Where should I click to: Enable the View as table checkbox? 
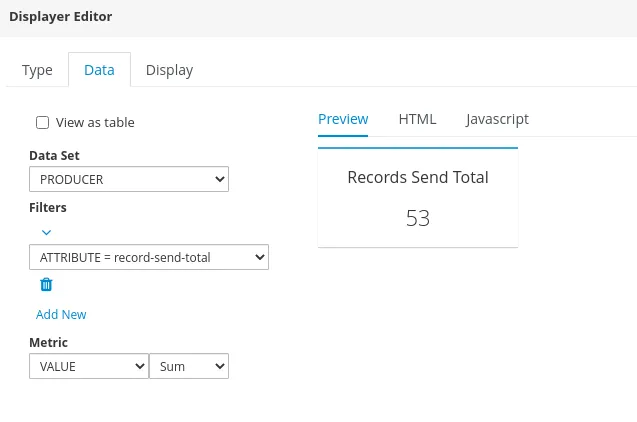tap(42, 122)
